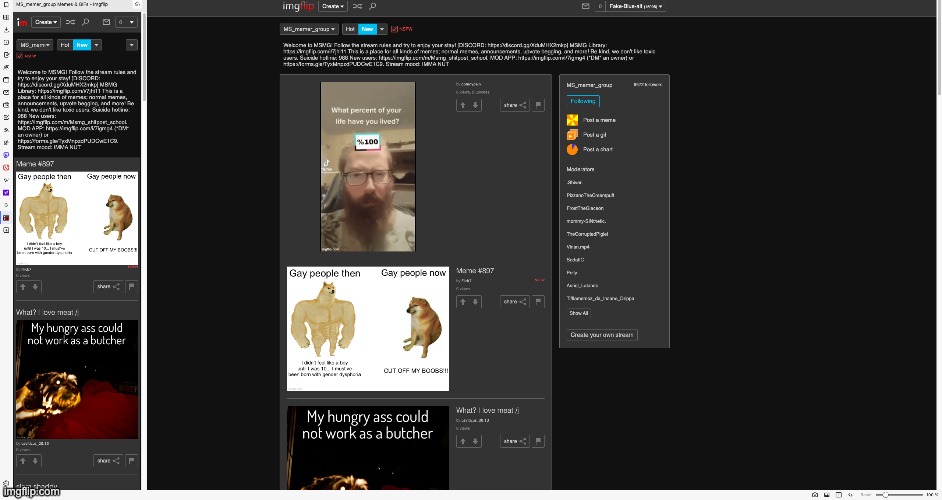This screenshot has height=500, width=942.
Task: Select the New tab in main page
Action: [367, 29]
